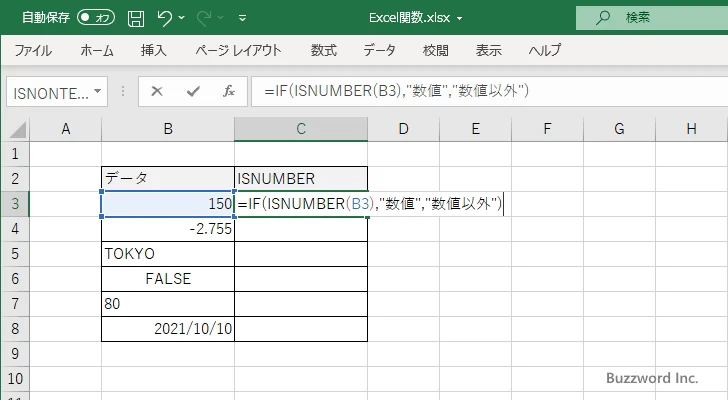The width and height of the screenshot is (728, 400).
Task: Switch to the 数式 tab
Action: pyautogui.click(x=324, y=50)
